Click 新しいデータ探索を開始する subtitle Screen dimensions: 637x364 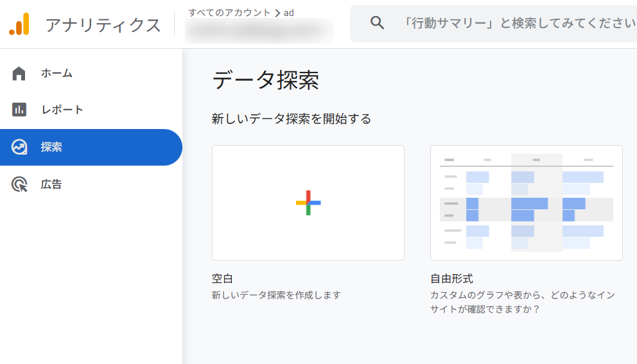[292, 119]
